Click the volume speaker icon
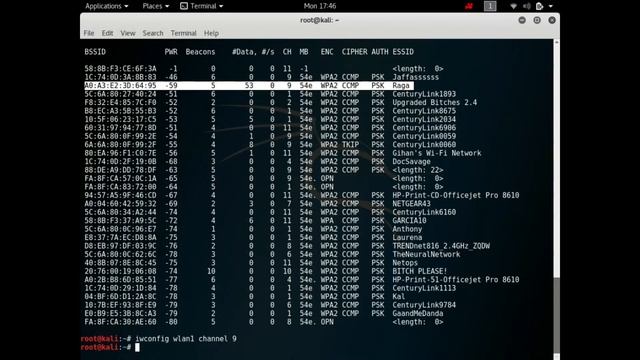Image resolution: width=640 pixels, height=360 pixels. pyautogui.click(x=527, y=6)
